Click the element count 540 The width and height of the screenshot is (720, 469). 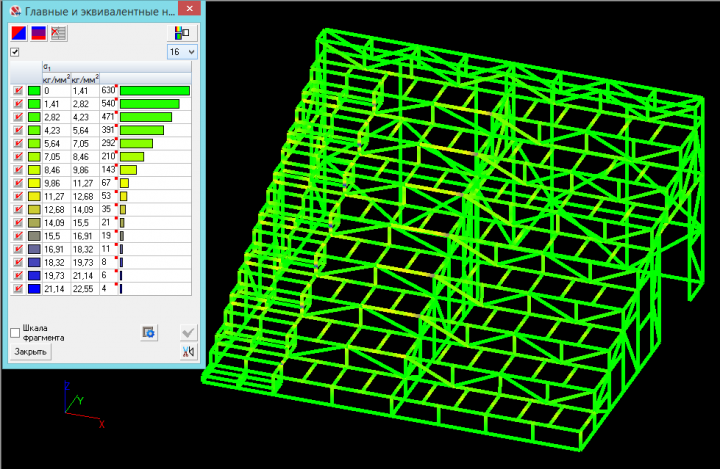[108, 104]
